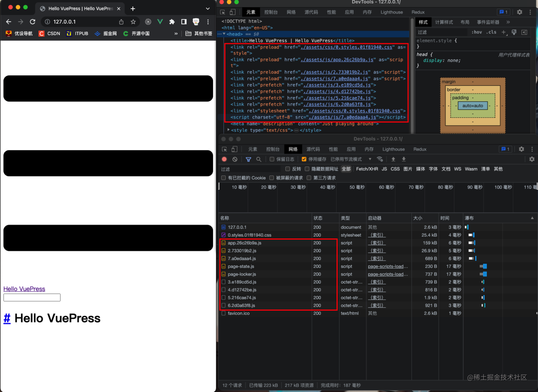Switch to the Redux tab in the lower DevTools window
Viewport: 538px width, 392px height.
tap(420, 149)
